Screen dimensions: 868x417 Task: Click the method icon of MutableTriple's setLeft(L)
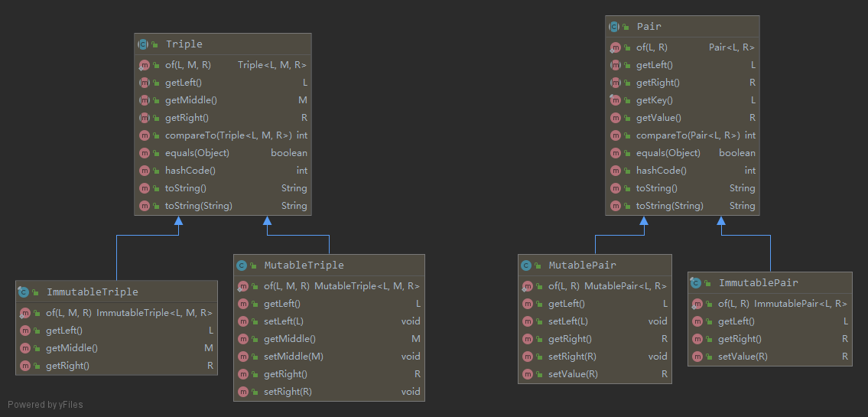[x=242, y=321]
